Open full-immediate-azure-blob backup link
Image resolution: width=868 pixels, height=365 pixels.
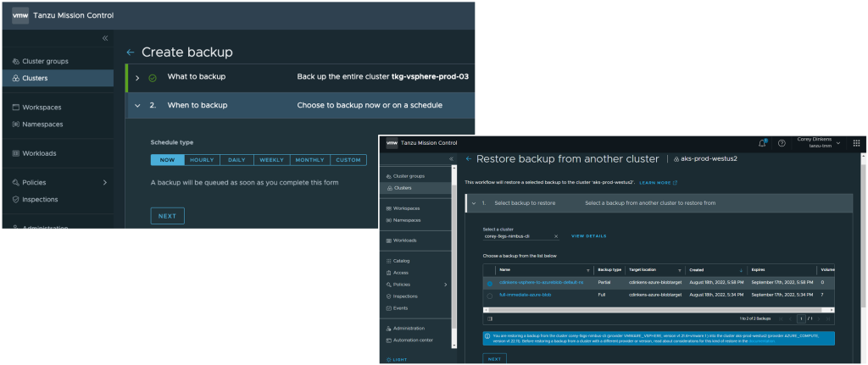tap(526, 295)
